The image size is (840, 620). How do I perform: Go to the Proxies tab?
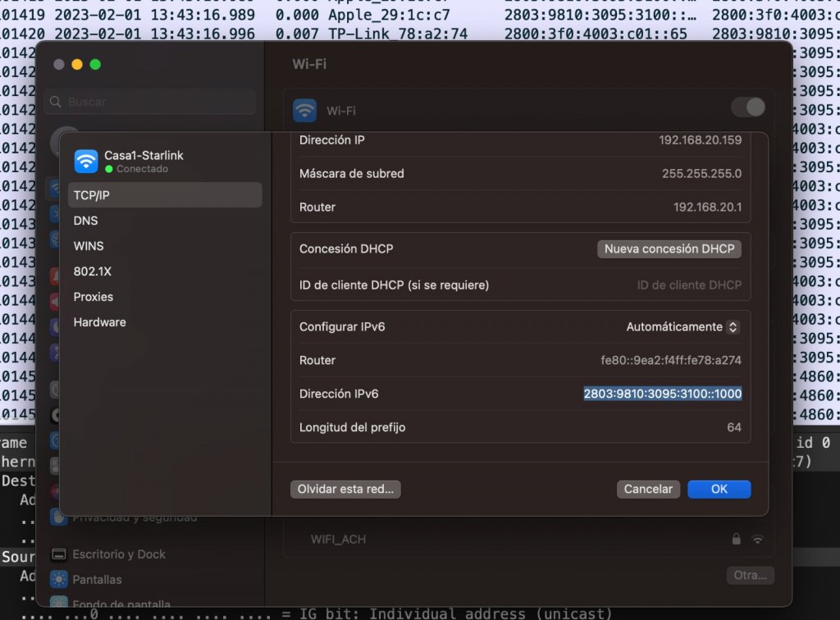[94, 297]
